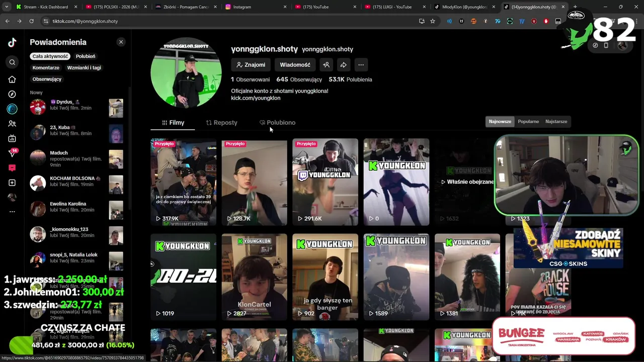The width and height of the screenshot is (644, 362).
Task: Open the 645 Obserwujący followers list
Action: click(x=299, y=79)
